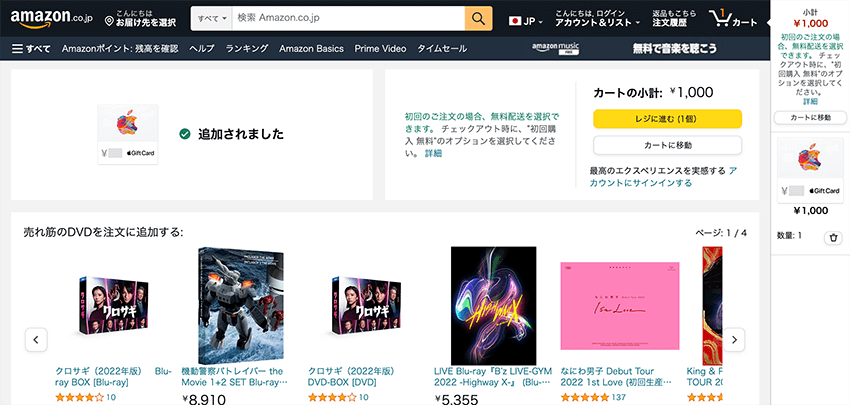Open Prime Video nav item
Image resolution: width=850 pixels, height=405 pixels.
[380, 49]
